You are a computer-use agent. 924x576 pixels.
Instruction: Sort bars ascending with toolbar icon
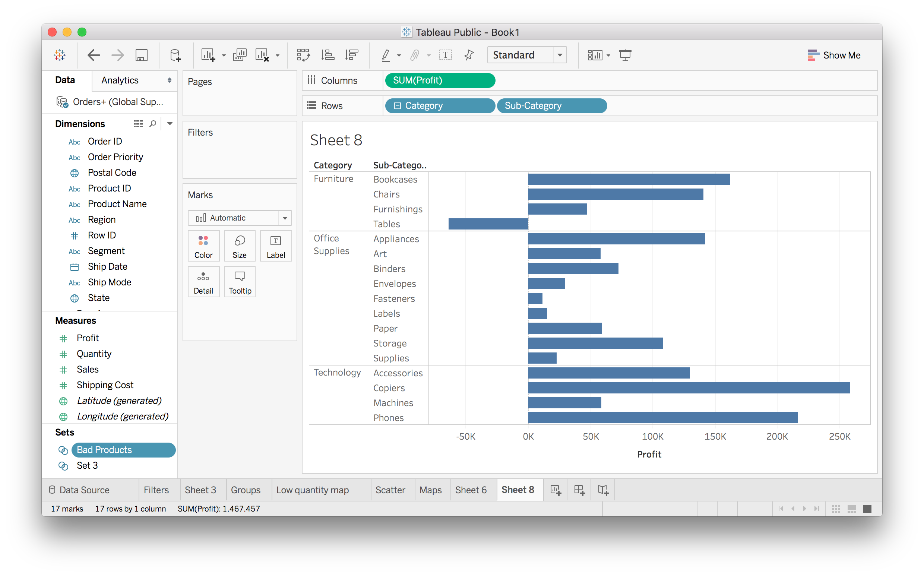(x=327, y=55)
